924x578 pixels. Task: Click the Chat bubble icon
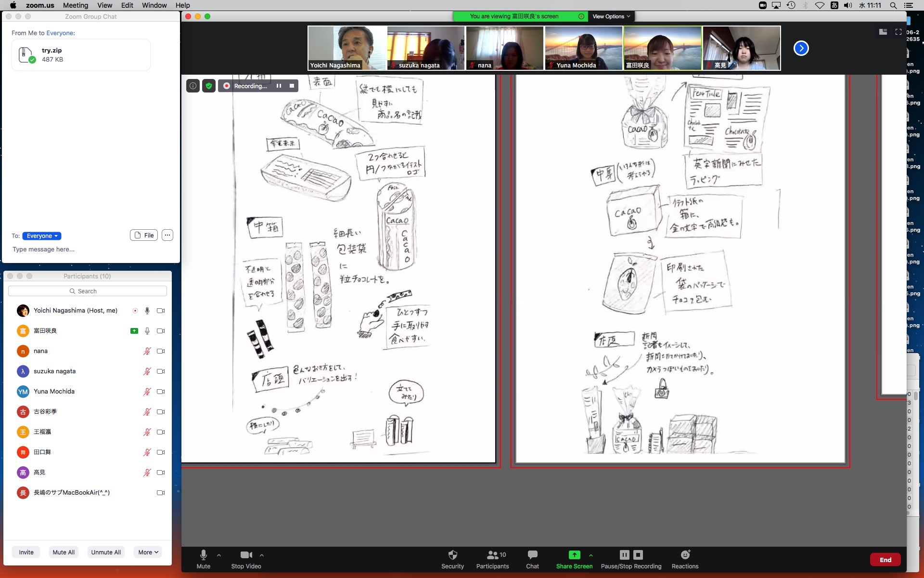(532, 555)
